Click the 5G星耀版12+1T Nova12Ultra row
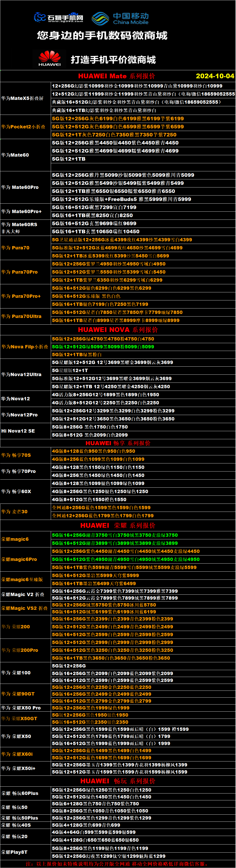The width and height of the screenshot is (236, 868). pos(143,371)
